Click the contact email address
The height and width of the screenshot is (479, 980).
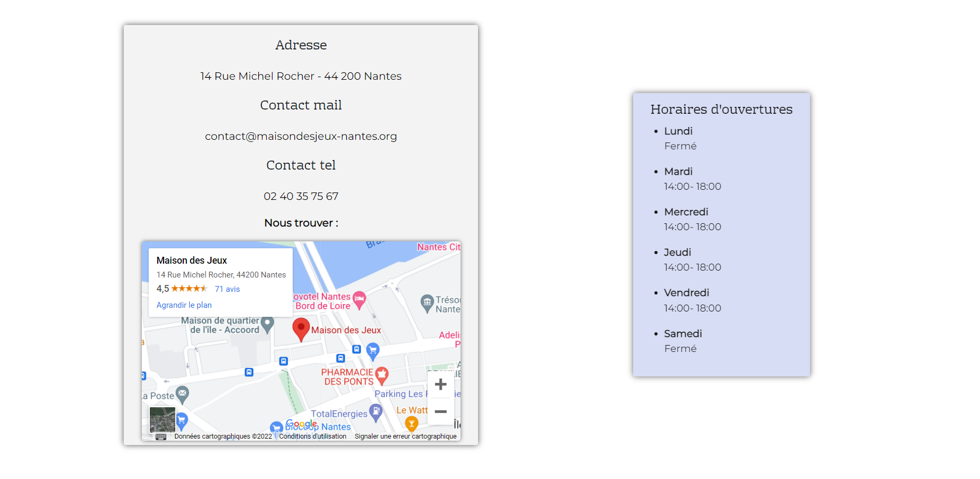point(301,136)
